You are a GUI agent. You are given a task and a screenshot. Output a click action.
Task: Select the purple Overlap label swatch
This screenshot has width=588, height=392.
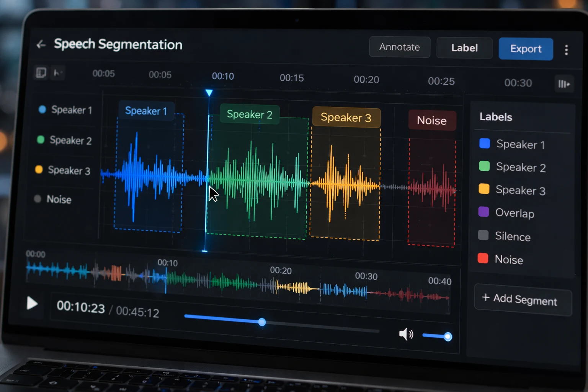click(483, 212)
